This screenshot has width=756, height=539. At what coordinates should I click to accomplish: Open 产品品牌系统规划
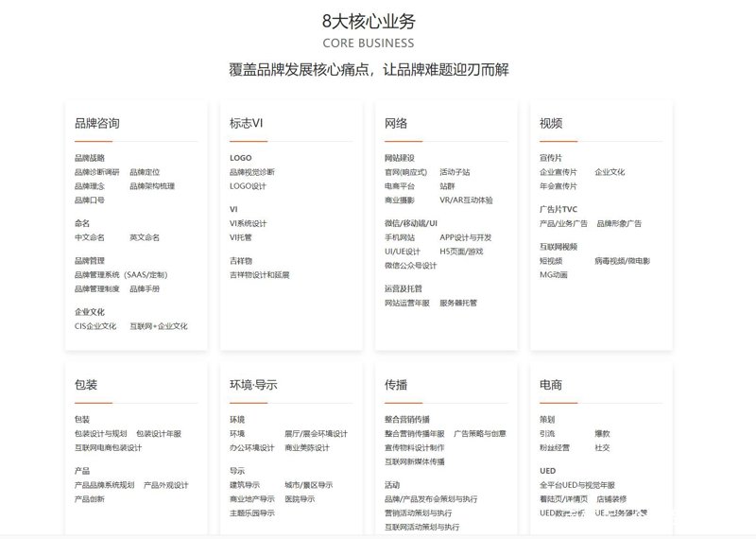click(104, 485)
